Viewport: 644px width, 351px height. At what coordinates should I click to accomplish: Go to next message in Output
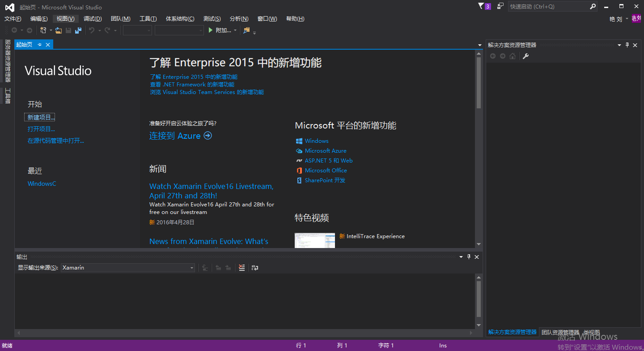(x=228, y=268)
